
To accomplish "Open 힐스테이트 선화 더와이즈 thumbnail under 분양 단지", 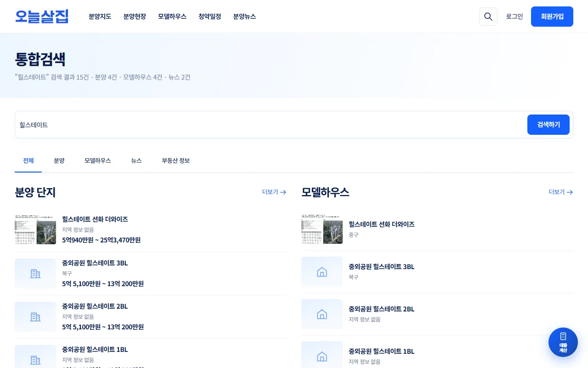I will tap(35, 229).
